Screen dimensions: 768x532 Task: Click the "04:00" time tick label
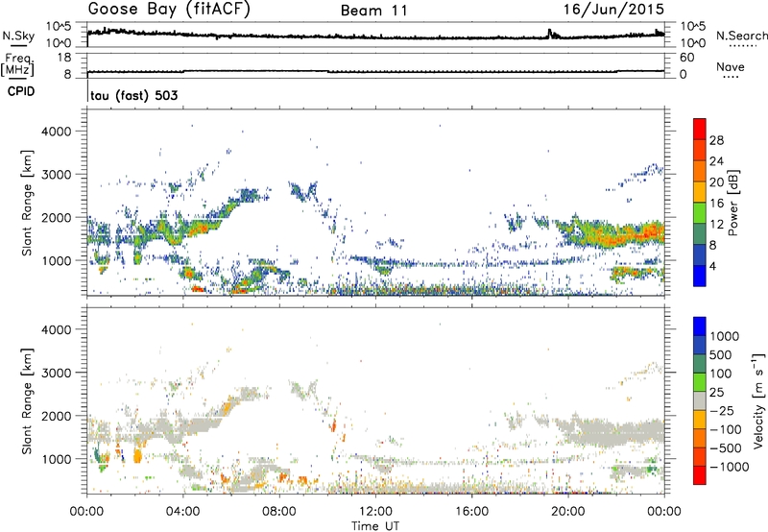tap(183, 512)
